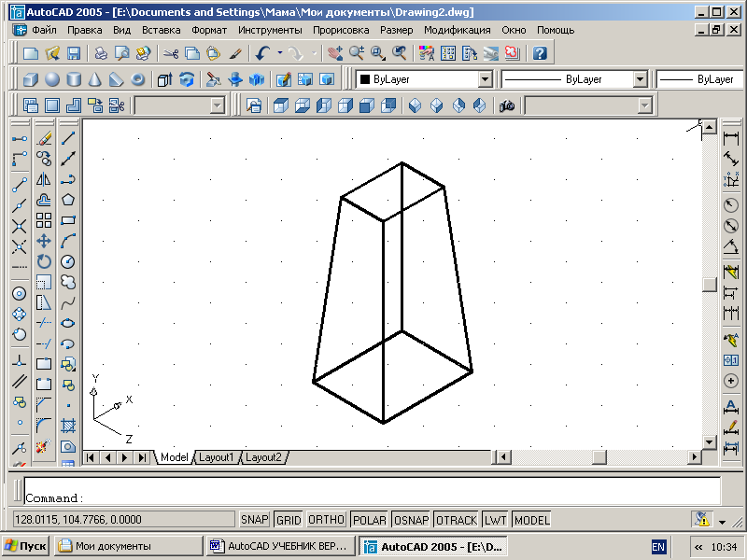Screen dimensions: 747x560
Task: Open the Файл menu
Action: click(44, 30)
